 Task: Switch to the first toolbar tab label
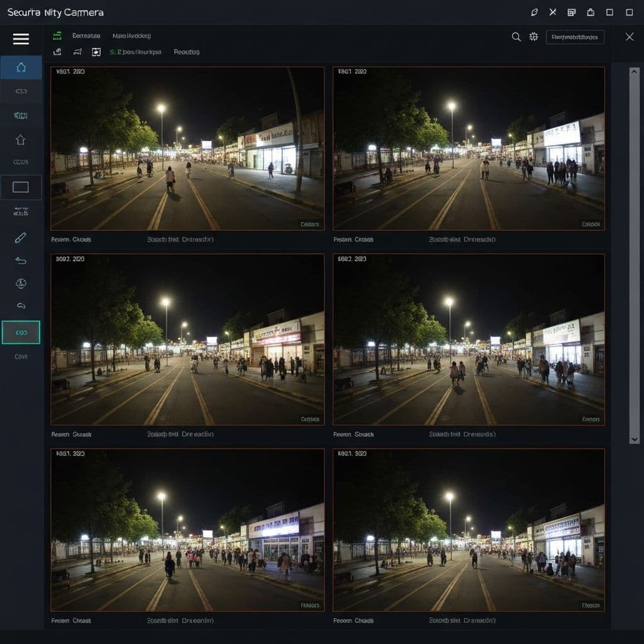(x=86, y=36)
